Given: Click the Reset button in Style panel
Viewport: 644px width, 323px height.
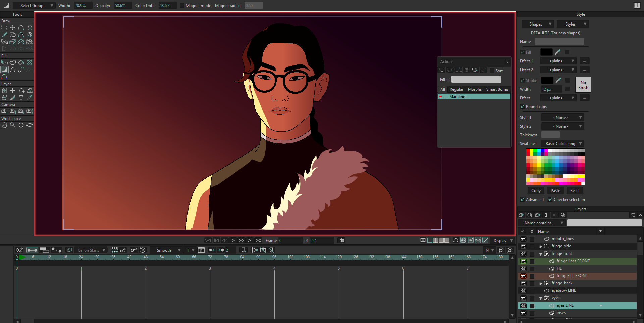Looking at the screenshot, I should (575, 191).
